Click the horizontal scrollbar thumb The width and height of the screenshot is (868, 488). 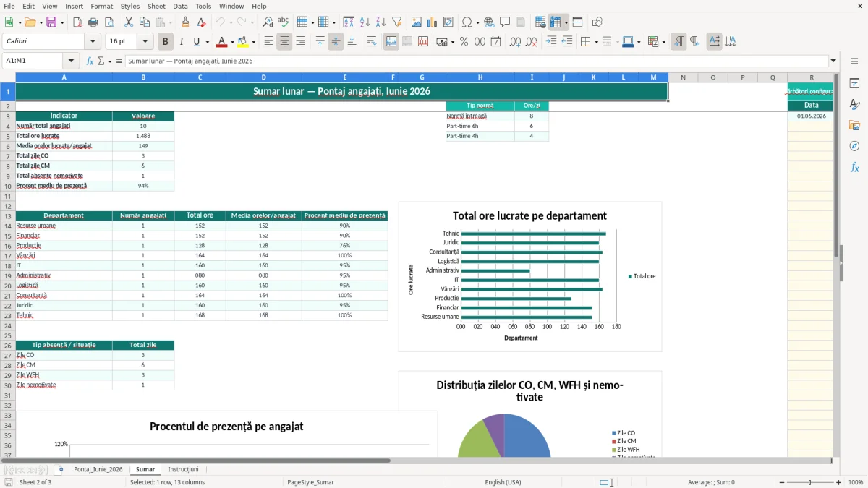(x=203, y=461)
